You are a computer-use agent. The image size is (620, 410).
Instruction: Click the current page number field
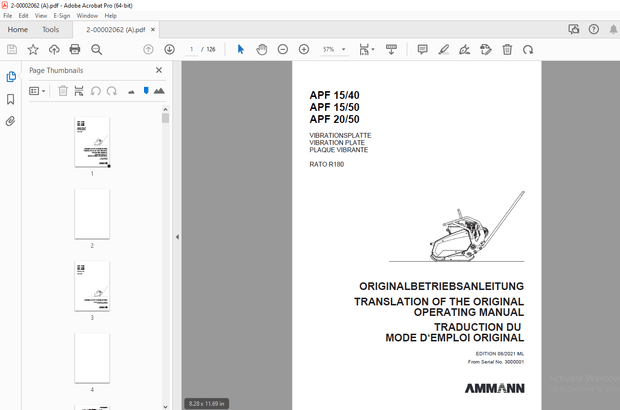[x=192, y=49]
